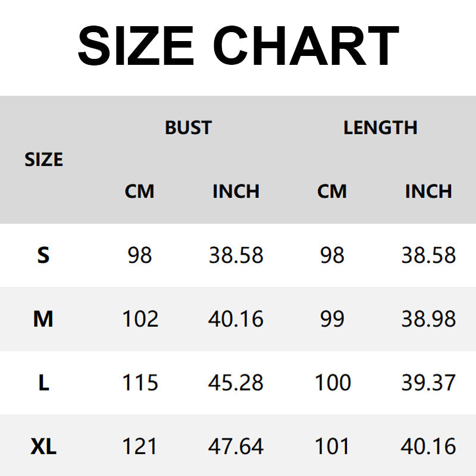Viewport: 476px width, 476px height.
Task: Click the SIZE header label
Action: point(43,159)
